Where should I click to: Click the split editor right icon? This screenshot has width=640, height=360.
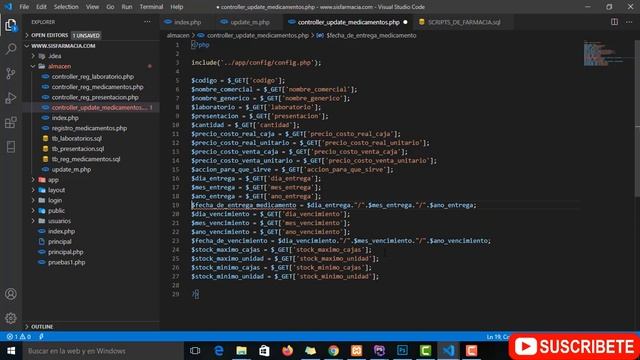[614, 22]
